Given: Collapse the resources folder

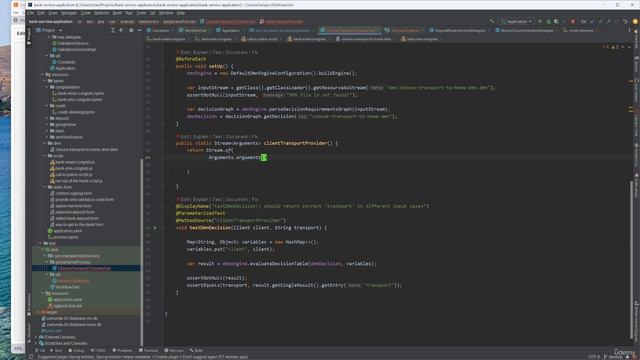Looking at the screenshot, I should point(42,75).
